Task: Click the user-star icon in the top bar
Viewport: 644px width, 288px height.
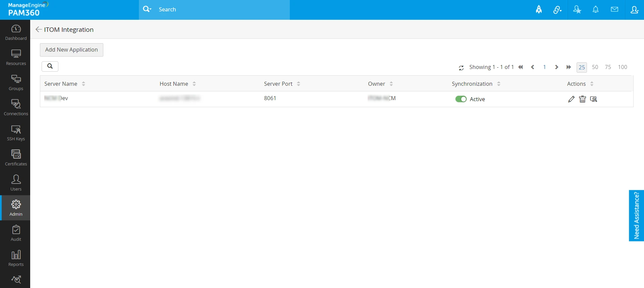Action: point(577,10)
